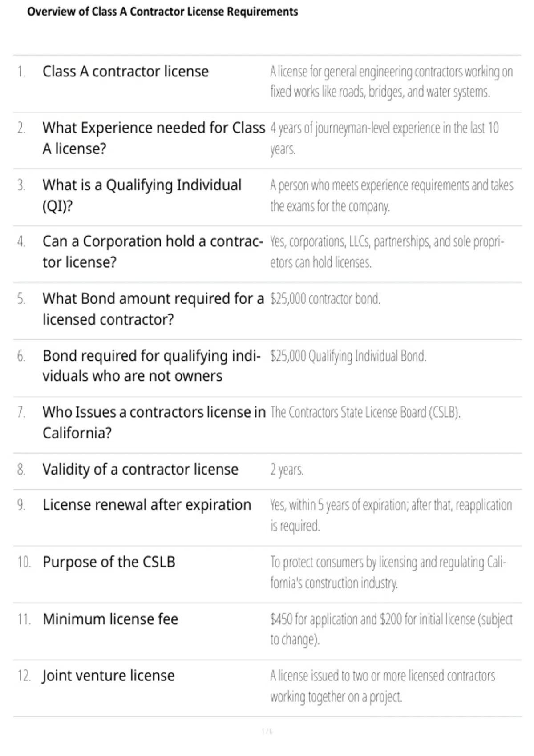Click '$25,000 Qualifying Individual Bond.' text
Image resolution: width=534 pixels, height=756 pixels.
coord(348,356)
